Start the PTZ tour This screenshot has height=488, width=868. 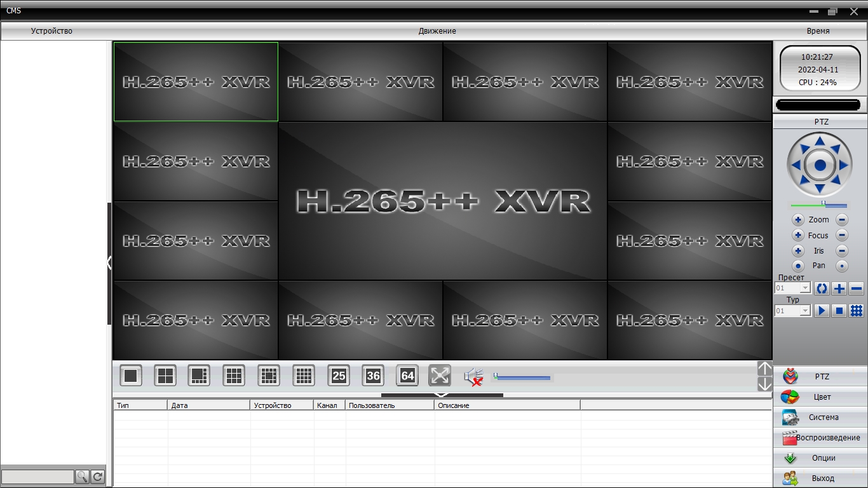click(822, 311)
